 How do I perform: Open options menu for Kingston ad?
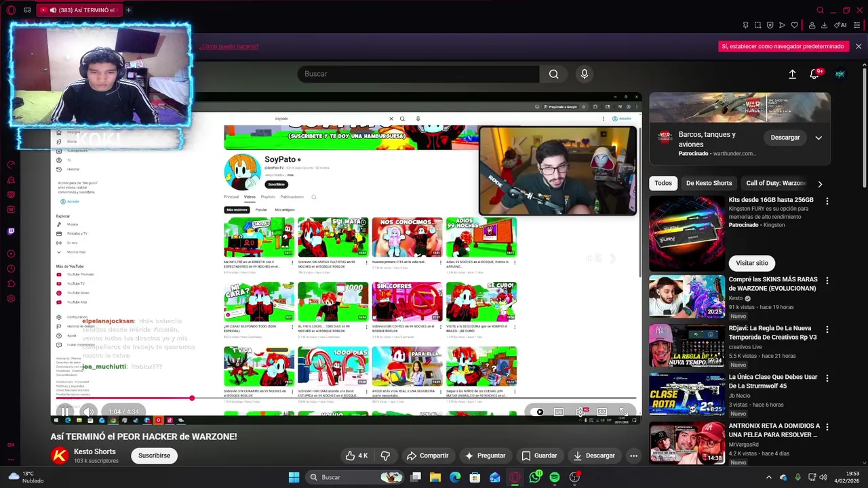click(827, 201)
